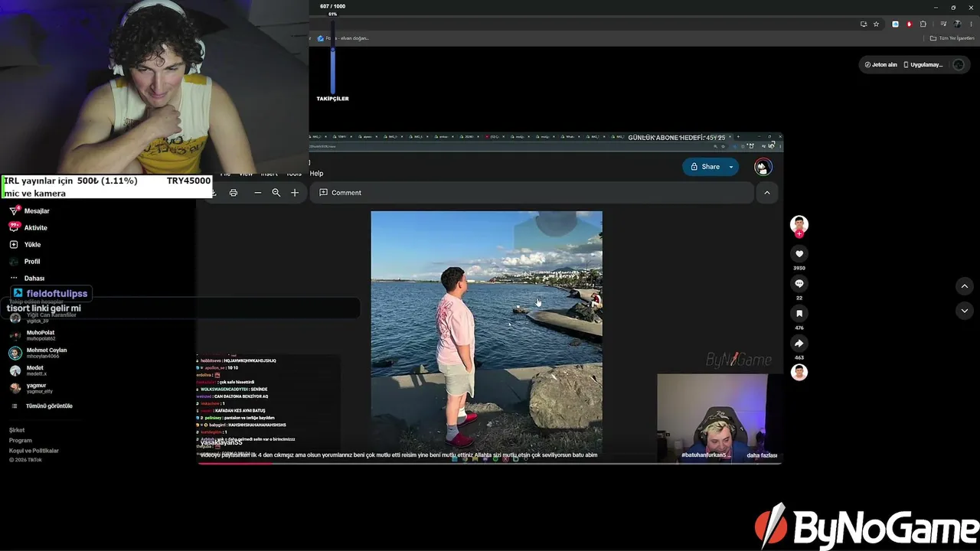Open Mehmet Ceylan's followed account
This screenshot has width=980, height=551.
(x=38, y=353)
